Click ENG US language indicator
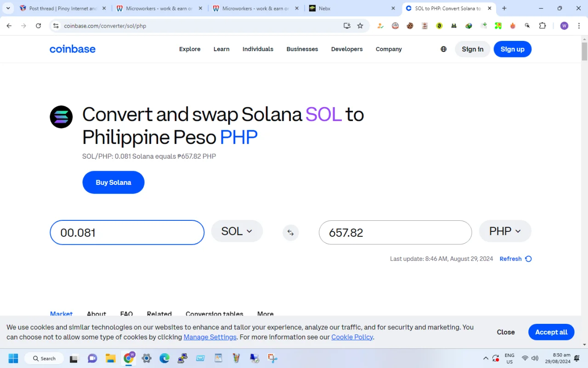The width and height of the screenshot is (588, 368). click(509, 358)
